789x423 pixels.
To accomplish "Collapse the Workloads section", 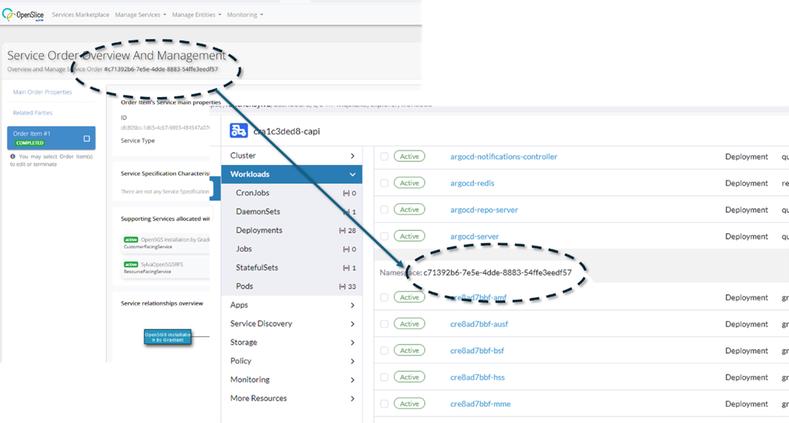I will pos(352,175).
